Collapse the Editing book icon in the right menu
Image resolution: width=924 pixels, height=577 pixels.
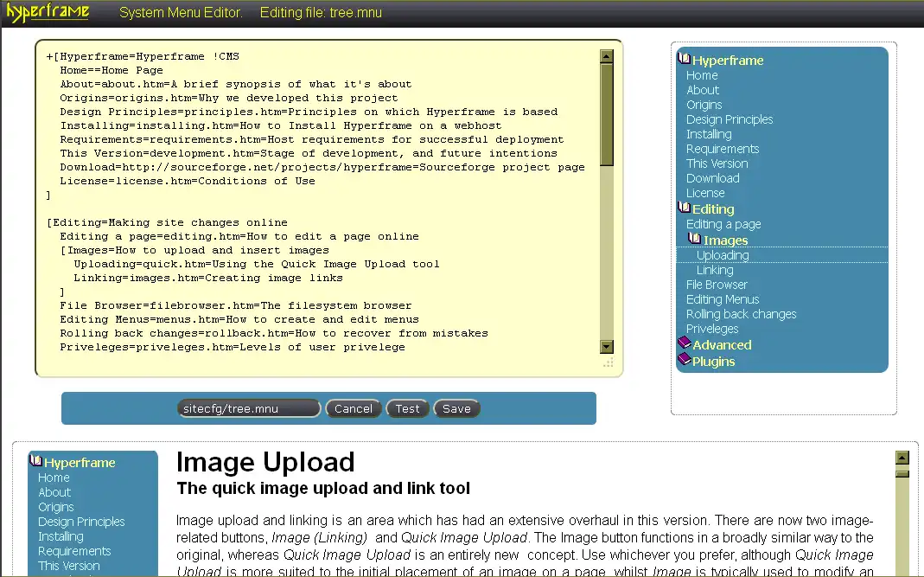[685, 208]
